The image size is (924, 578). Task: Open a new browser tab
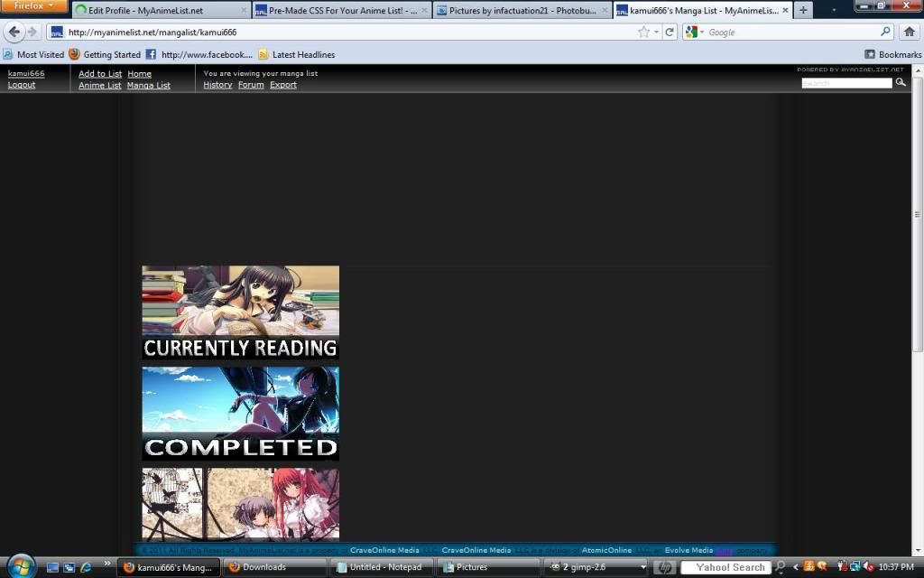tap(802, 11)
